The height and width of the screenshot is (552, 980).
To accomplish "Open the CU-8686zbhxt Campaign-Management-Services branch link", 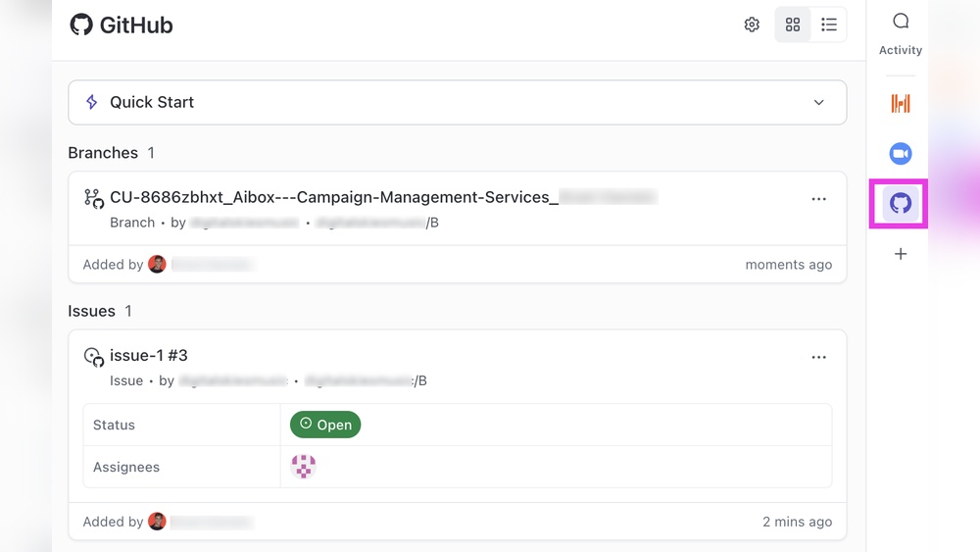I will [x=384, y=197].
